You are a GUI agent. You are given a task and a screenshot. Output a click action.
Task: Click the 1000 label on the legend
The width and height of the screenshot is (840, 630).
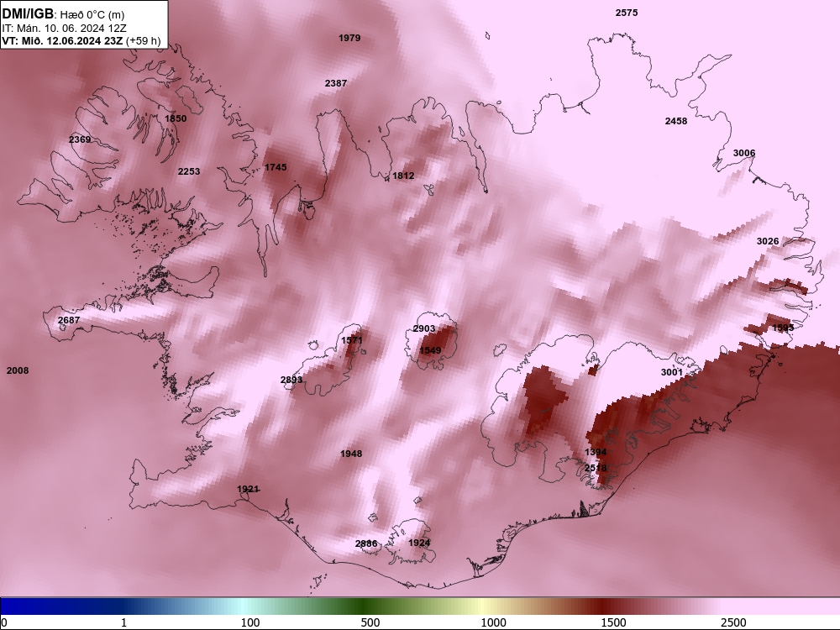(x=493, y=622)
